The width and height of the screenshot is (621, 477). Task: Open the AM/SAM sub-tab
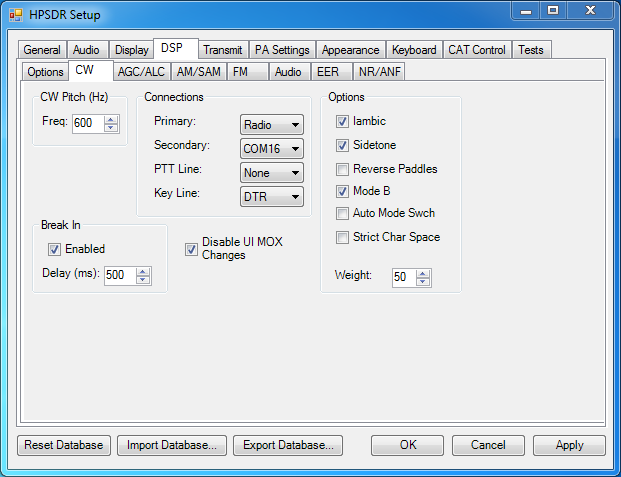click(x=199, y=72)
